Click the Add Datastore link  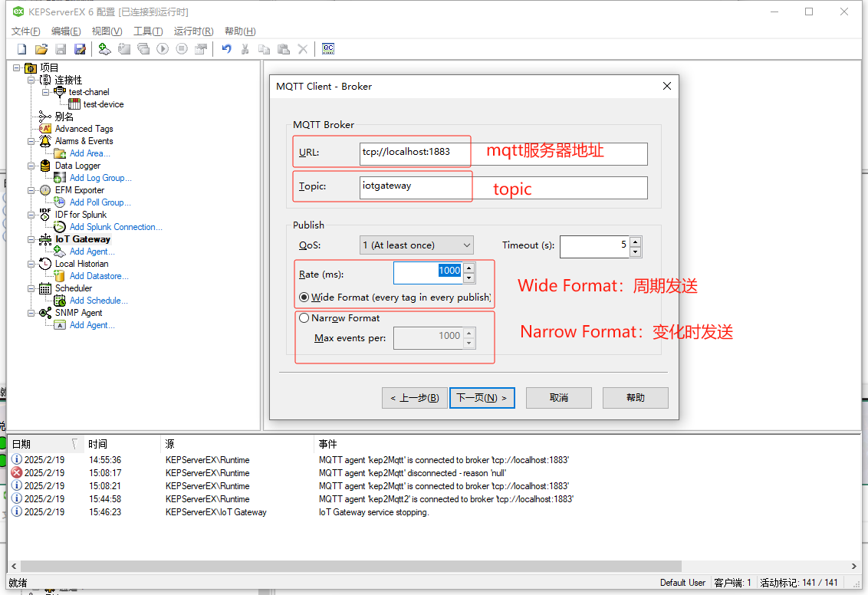99,275
